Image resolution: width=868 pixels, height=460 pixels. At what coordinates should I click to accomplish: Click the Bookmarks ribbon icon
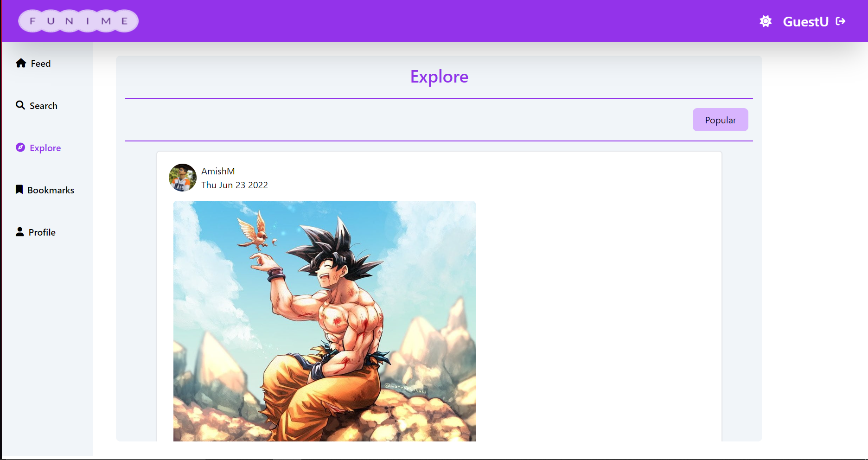pos(19,189)
